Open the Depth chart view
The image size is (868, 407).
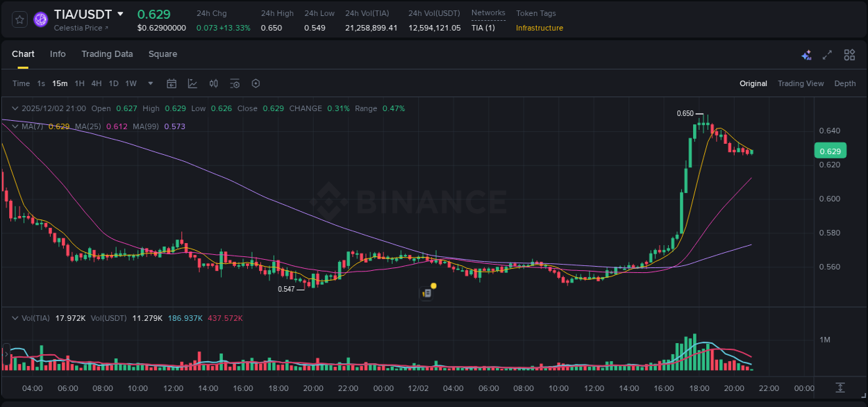[844, 83]
